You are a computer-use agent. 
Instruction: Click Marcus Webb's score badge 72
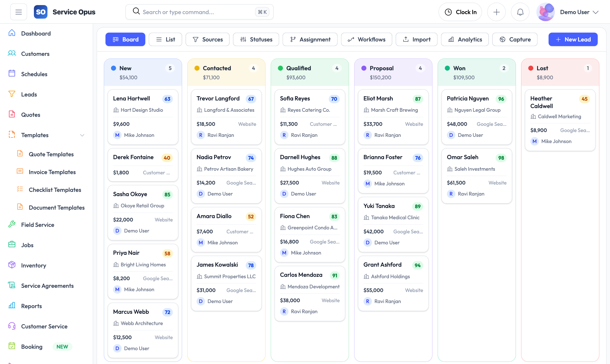(167, 312)
